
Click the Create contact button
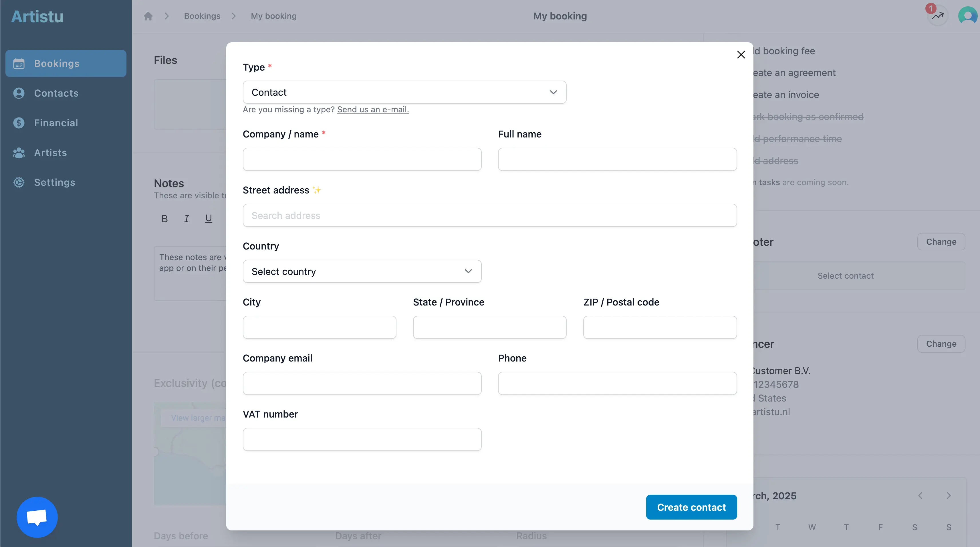691,507
